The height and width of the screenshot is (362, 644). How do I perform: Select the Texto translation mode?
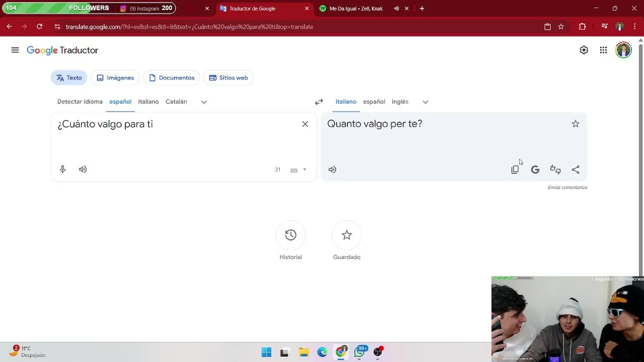click(x=69, y=78)
